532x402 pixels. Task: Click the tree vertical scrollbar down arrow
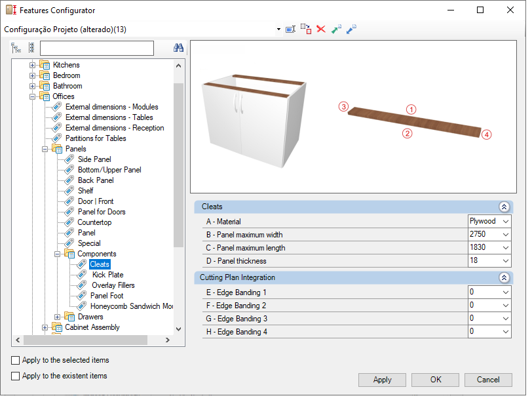pos(178,329)
